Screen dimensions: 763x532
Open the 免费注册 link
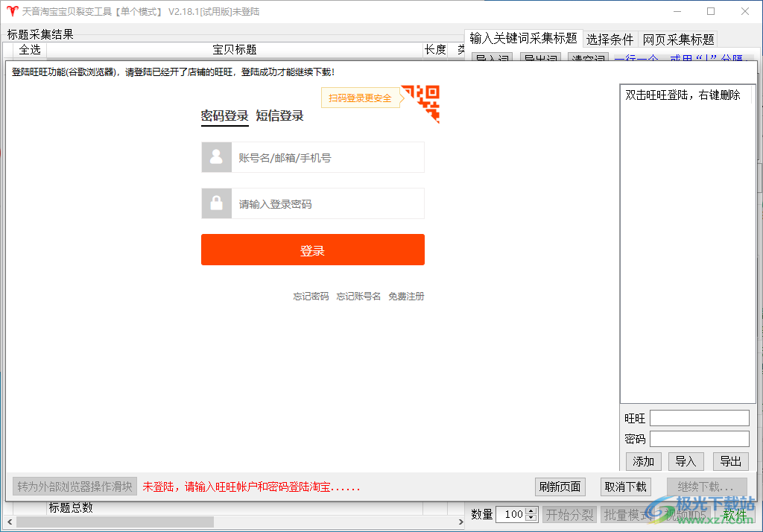pos(406,296)
